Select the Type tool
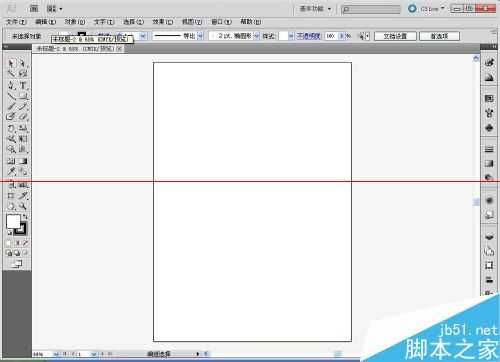The width and height of the screenshot is (500, 362). 23,85
